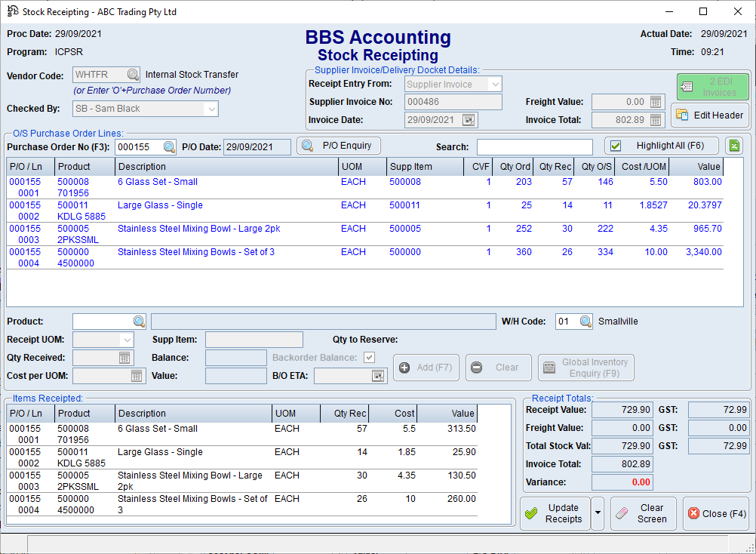Open the Invoice Date calendar picker
This screenshot has height=554, width=756.
469,120
